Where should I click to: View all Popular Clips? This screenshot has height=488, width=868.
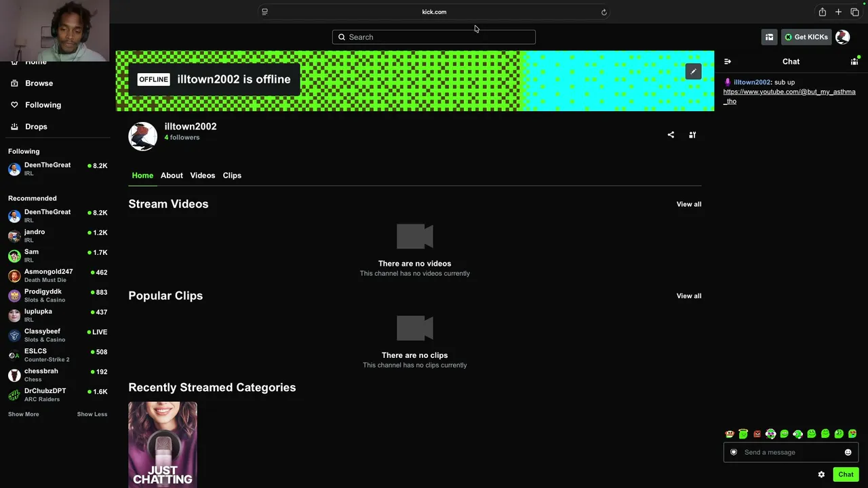tap(689, 296)
